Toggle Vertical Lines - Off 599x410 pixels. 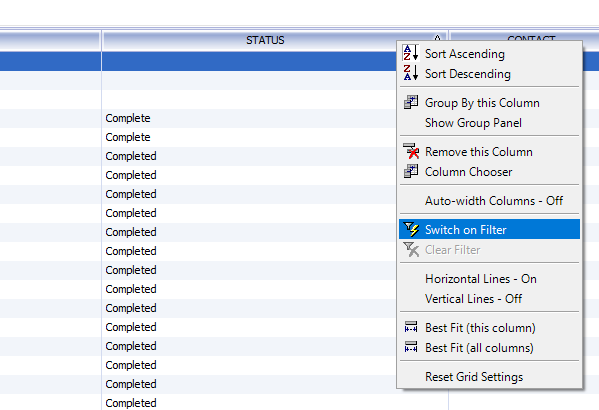(489, 298)
